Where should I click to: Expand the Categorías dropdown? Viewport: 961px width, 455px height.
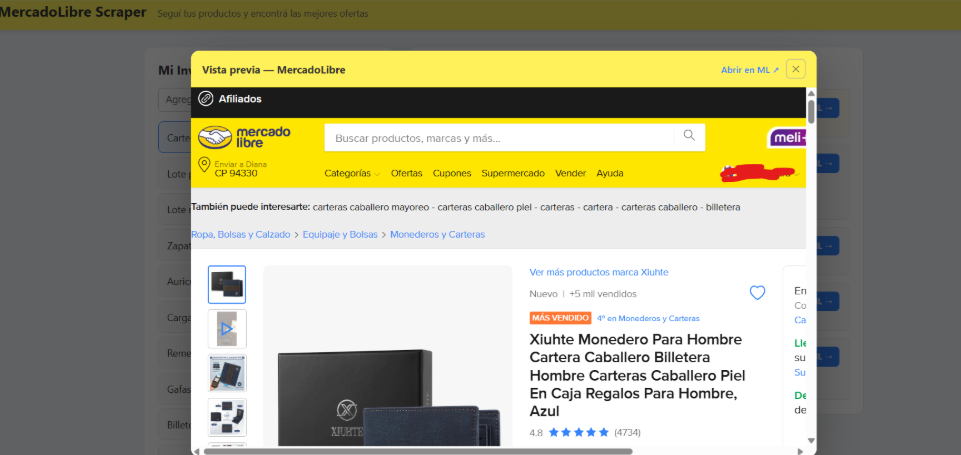tap(352, 174)
